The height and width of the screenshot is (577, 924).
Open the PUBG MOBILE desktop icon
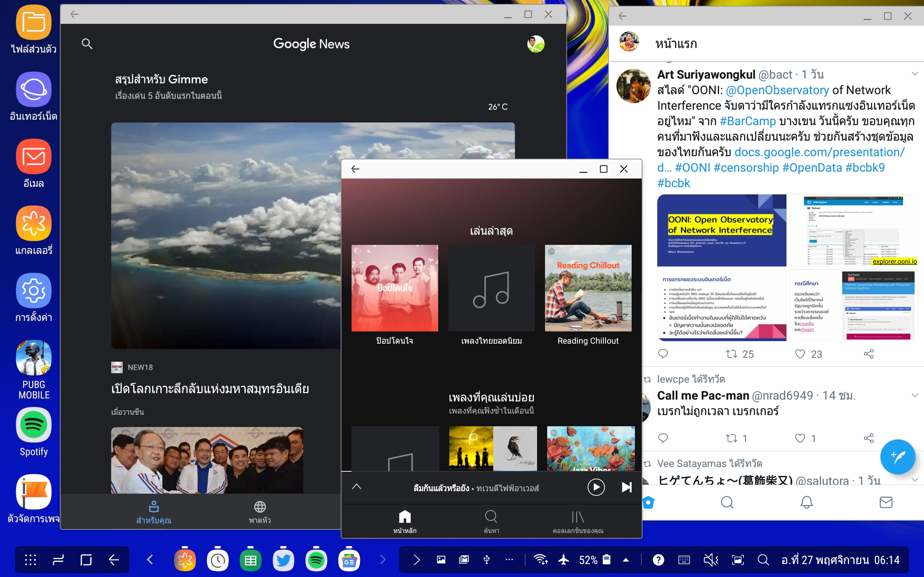[x=34, y=358]
